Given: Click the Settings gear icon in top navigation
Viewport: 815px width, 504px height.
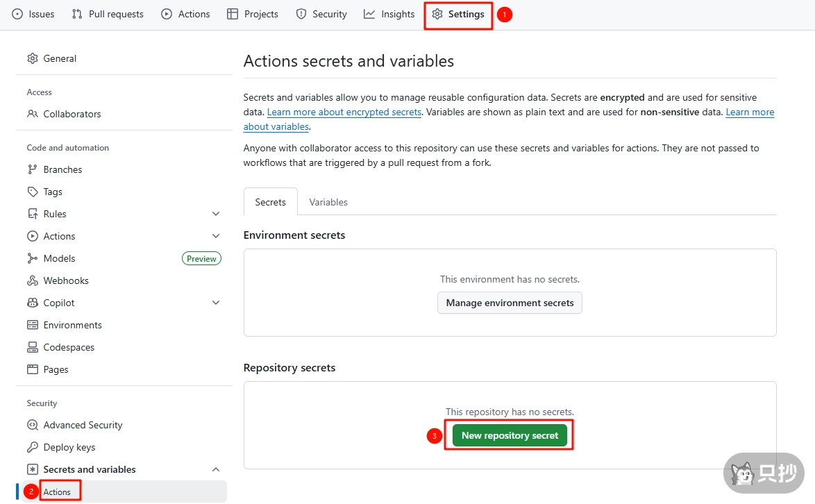Looking at the screenshot, I should point(437,14).
